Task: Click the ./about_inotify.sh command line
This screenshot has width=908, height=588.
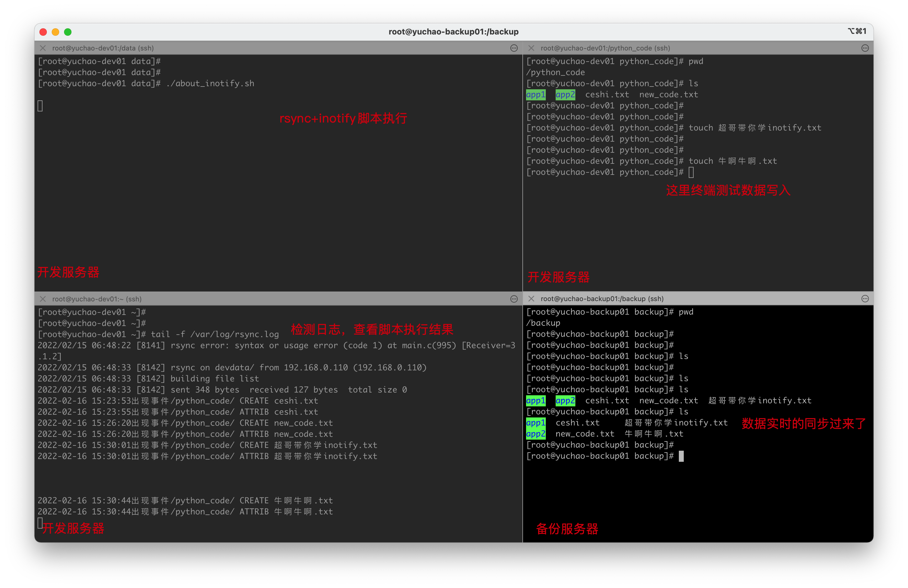Action: point(210,83)
